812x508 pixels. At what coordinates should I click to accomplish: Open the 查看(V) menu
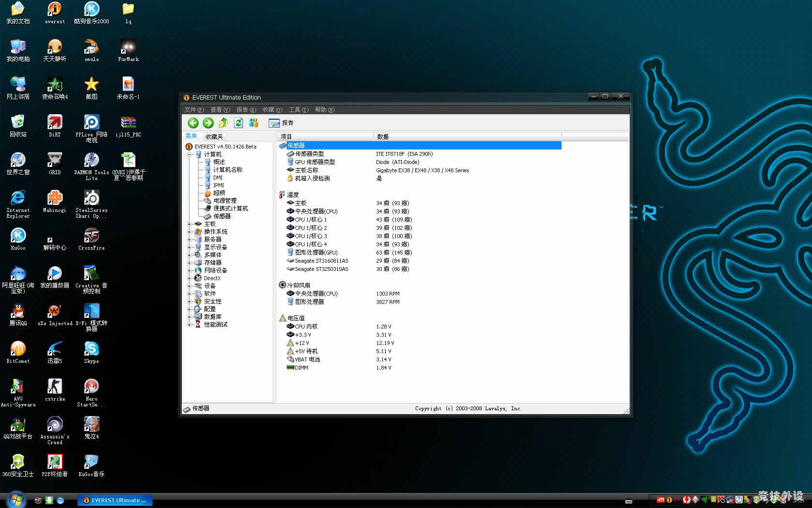pyautogui.click(x=220, y=110)
